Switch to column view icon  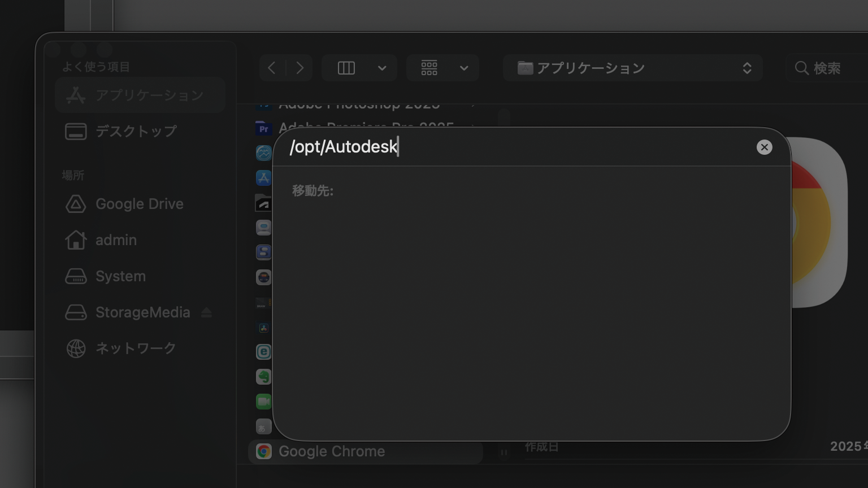coord(346,68)
